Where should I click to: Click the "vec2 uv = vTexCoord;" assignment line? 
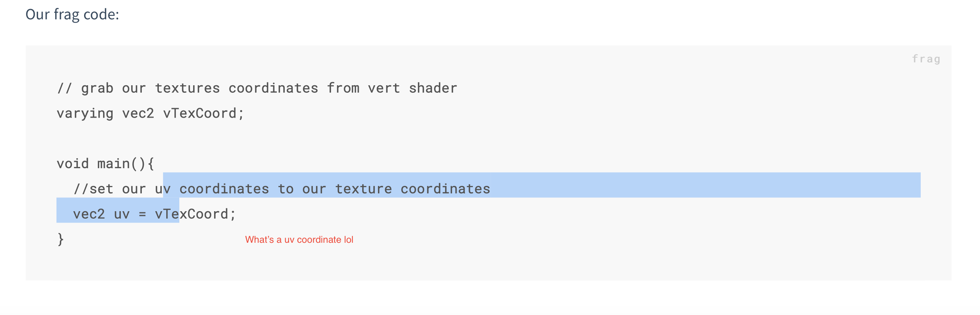(154, 214)
